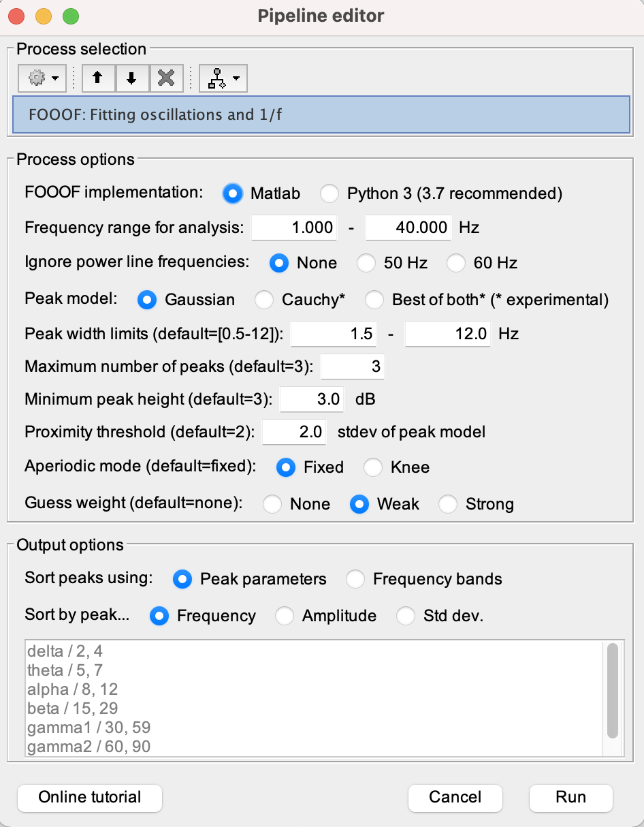Click the frequency bands list scrollbar
The image size is (644, 827).
coord(612,690)
